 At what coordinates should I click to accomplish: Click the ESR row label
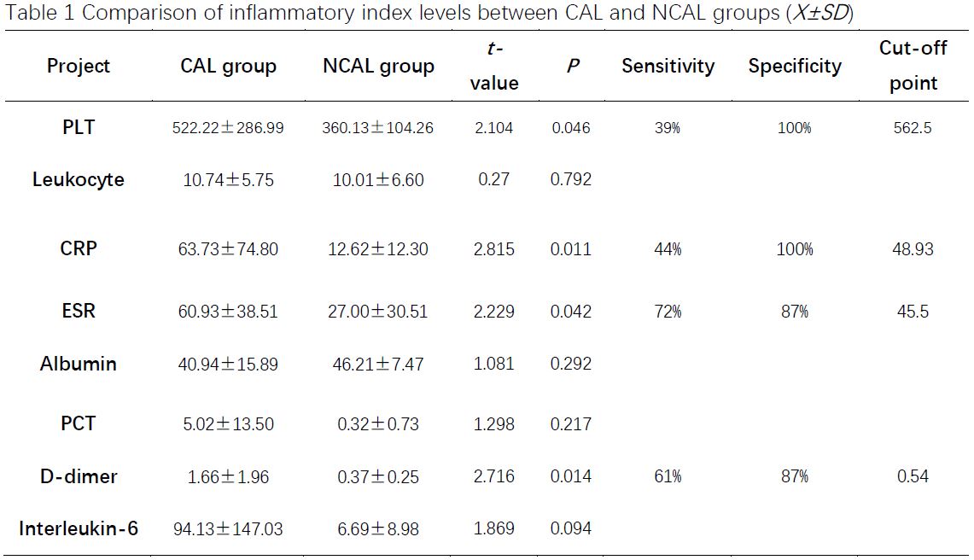(x=79, y=311)
